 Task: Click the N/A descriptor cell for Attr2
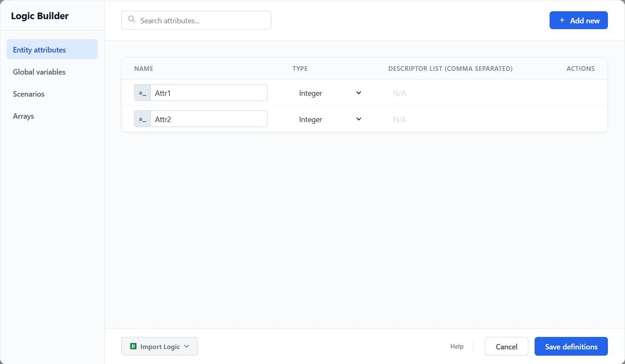point(399,119)
